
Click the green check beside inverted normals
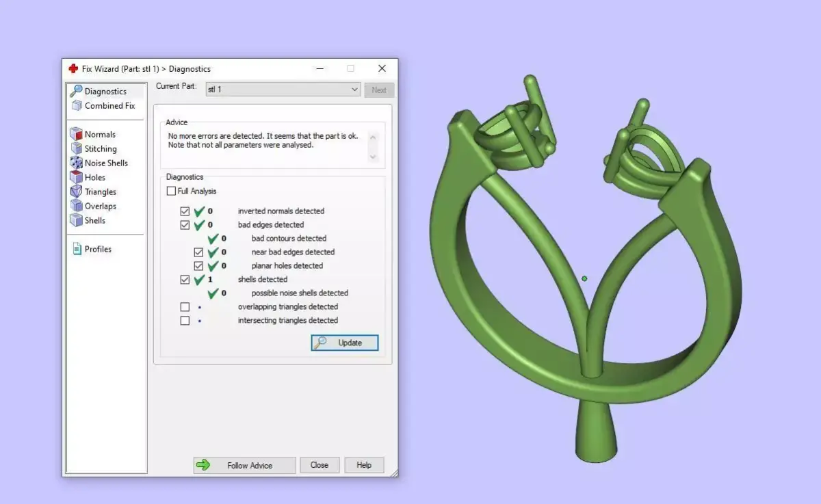(x=199, y=211)
